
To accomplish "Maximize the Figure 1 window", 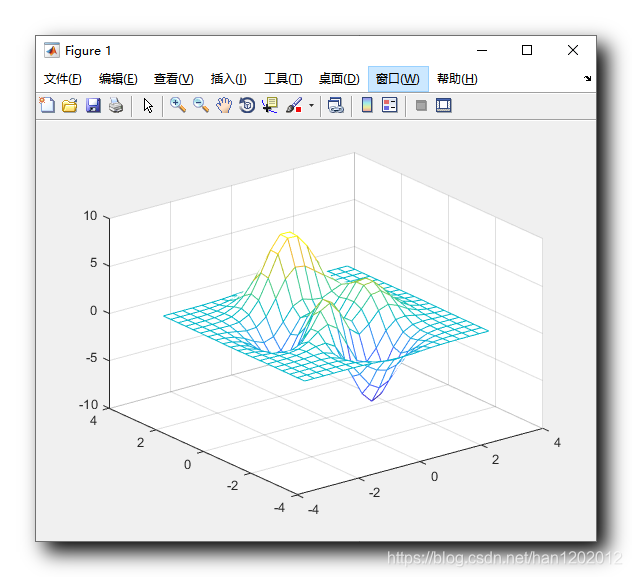I will (x=527, y=50).
